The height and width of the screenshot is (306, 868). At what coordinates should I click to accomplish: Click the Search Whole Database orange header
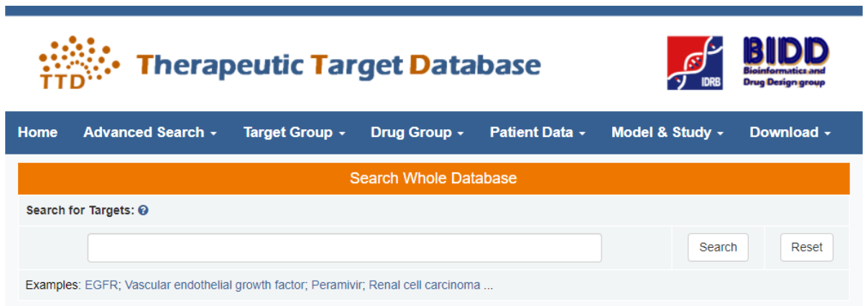(x=433, y=178)
